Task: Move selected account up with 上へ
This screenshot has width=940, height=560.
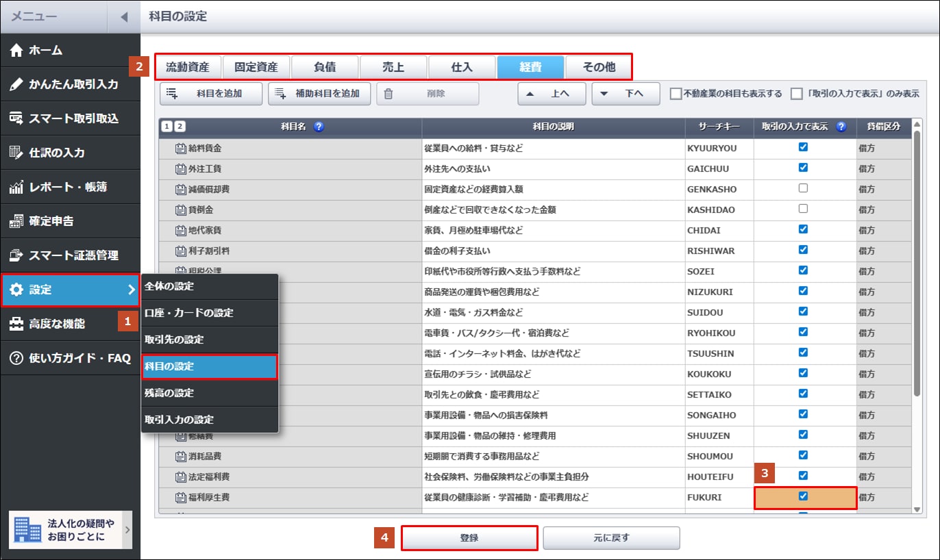Action: [x=552, y=94]
